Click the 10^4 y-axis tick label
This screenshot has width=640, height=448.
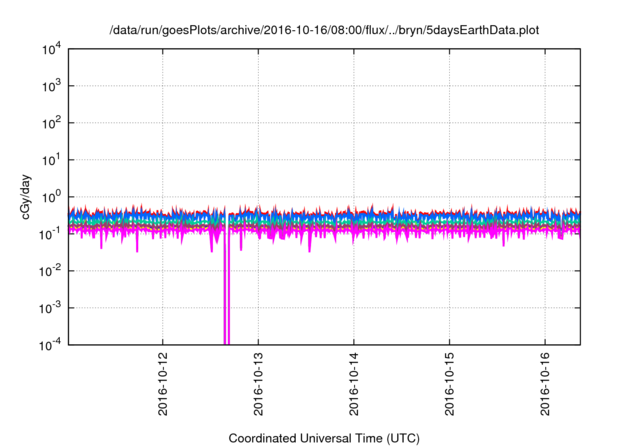52,49
